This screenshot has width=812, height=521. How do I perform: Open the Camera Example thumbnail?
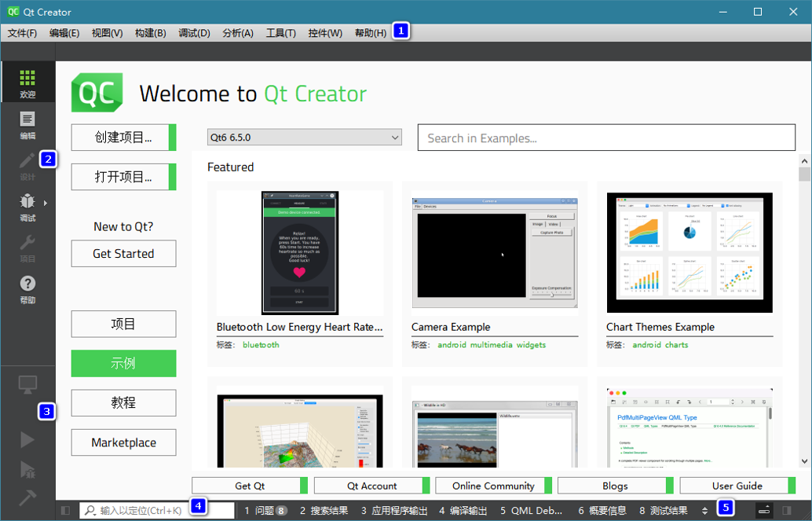click(x=495, y=253)
